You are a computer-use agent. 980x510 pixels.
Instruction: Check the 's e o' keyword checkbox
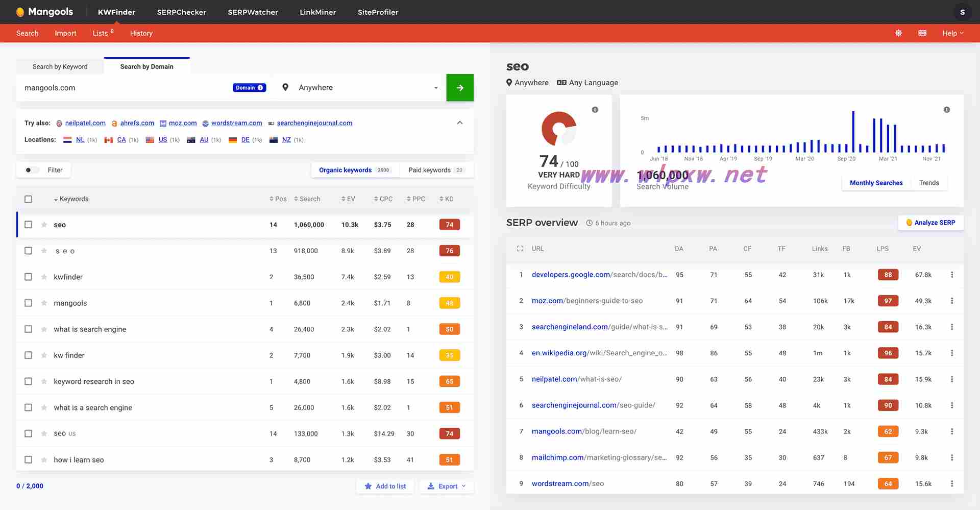click(x=29, y=251)
